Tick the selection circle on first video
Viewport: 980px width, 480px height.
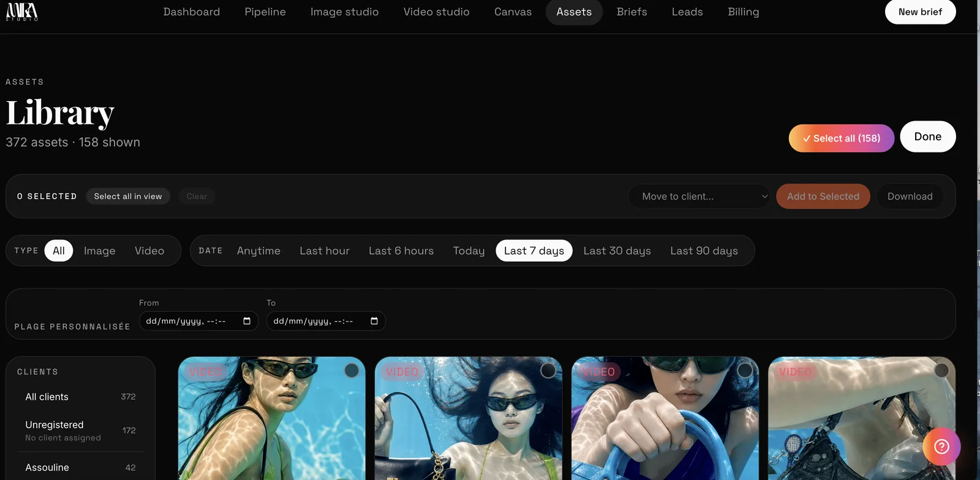(x=352, y=370)
